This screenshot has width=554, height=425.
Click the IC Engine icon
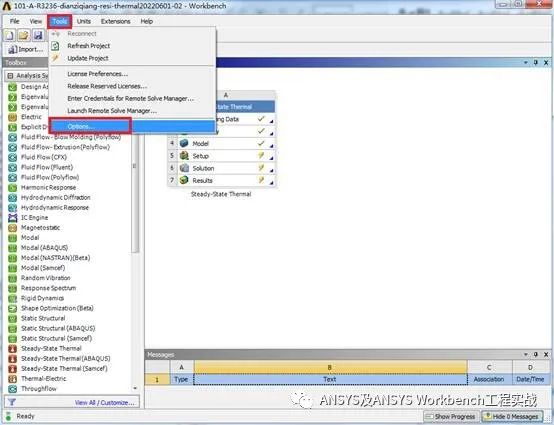click(x=12, y=218)
